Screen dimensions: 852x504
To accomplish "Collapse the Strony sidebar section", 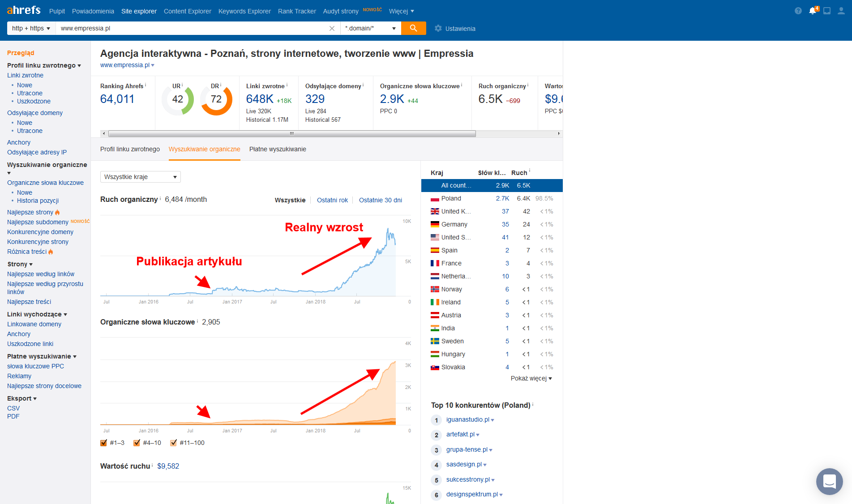I will 20,264.
